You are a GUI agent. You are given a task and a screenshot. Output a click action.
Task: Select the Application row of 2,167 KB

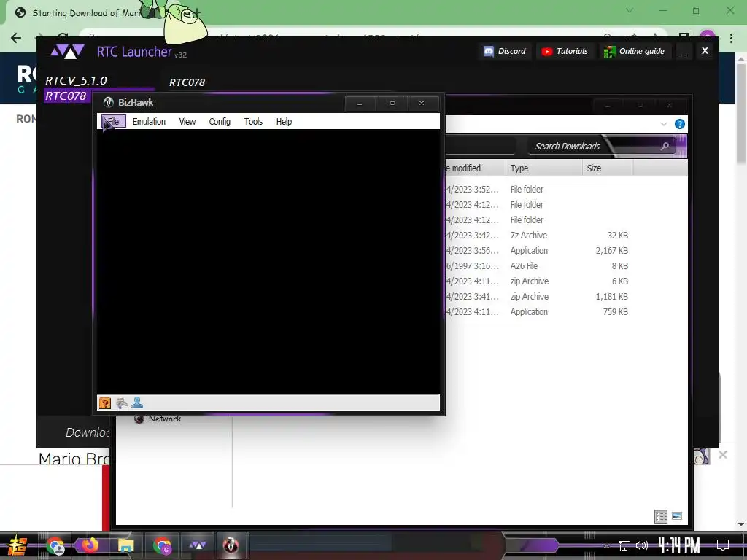point(537,251)
